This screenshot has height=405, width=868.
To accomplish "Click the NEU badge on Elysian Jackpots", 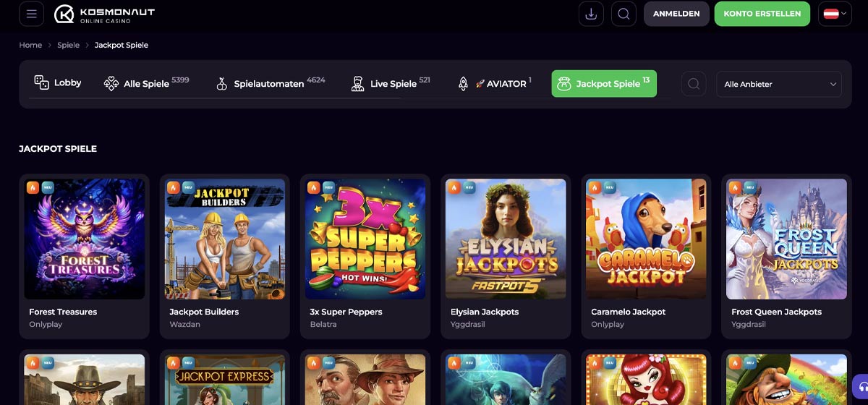I will pos(469,187).
